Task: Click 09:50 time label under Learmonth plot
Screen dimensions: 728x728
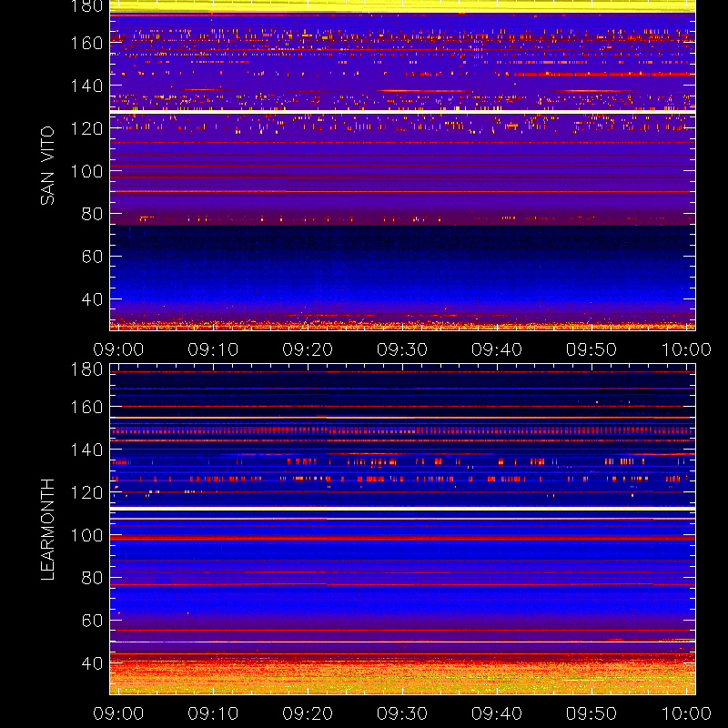Action: pos(591,713)
